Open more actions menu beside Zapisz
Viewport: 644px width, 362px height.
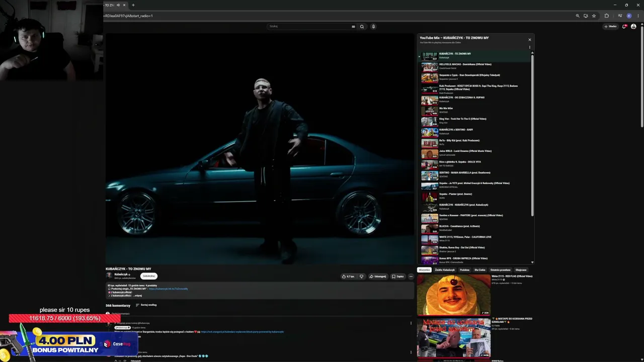411,276
